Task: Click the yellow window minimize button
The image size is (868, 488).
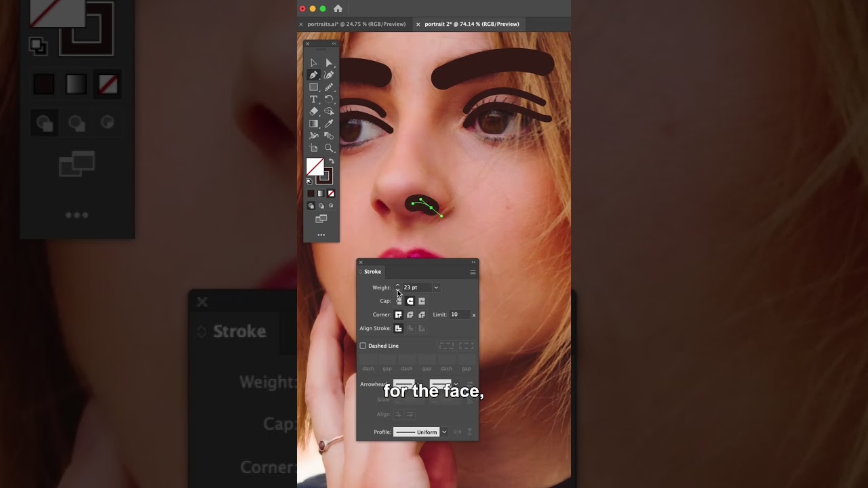Action: [x=313, y=9]
